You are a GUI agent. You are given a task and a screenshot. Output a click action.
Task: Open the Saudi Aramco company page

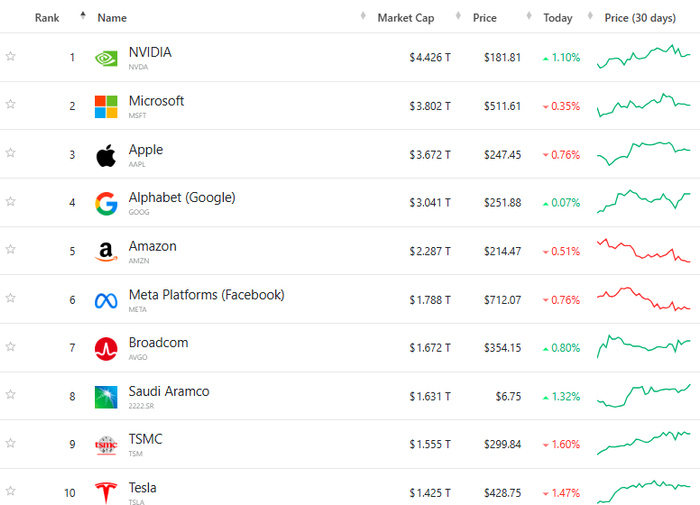169,392
